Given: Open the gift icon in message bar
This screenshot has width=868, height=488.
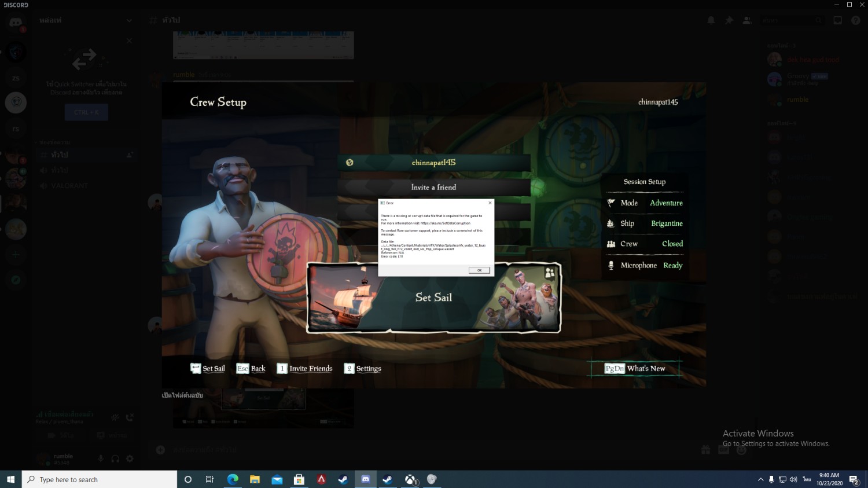Looking at the screenshot, I should coord(705,450).
